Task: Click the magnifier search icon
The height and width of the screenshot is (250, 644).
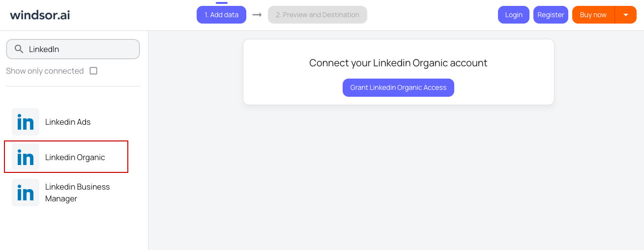Action: tap(19, 49)
